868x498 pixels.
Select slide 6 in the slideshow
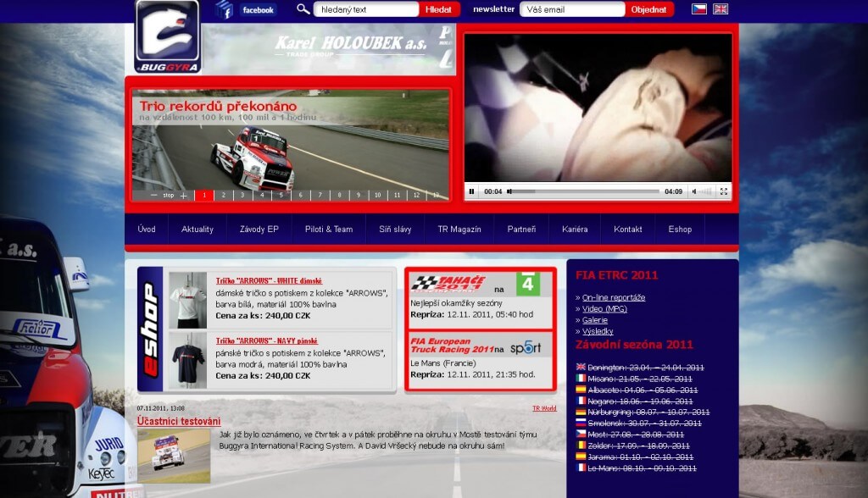point(301,196)
